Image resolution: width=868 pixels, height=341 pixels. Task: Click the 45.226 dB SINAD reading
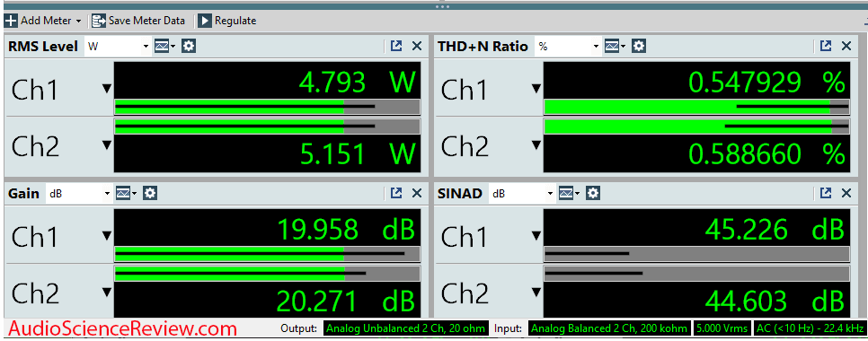click(x=775, y=230)
